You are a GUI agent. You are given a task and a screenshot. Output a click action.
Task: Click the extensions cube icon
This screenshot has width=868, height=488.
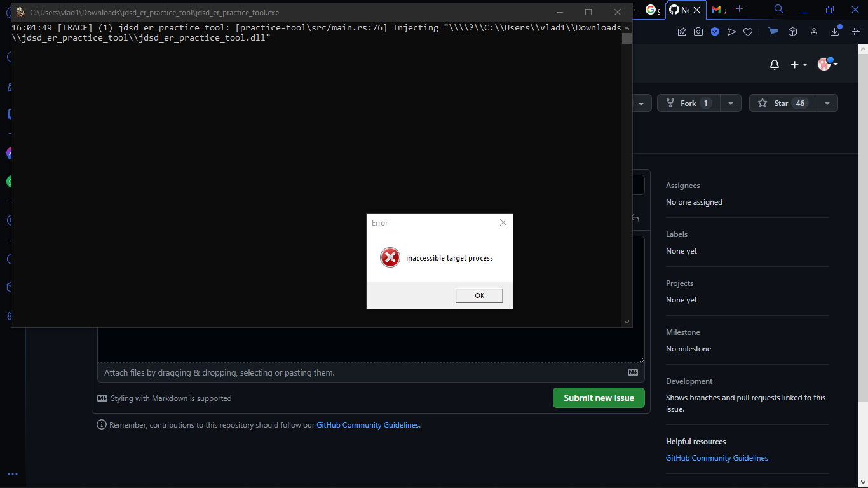click(792, 32)
